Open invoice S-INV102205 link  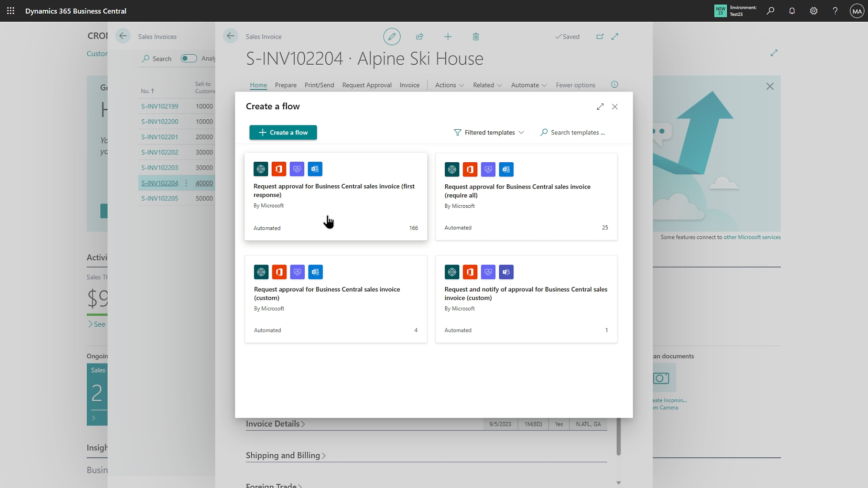[159, 198]
